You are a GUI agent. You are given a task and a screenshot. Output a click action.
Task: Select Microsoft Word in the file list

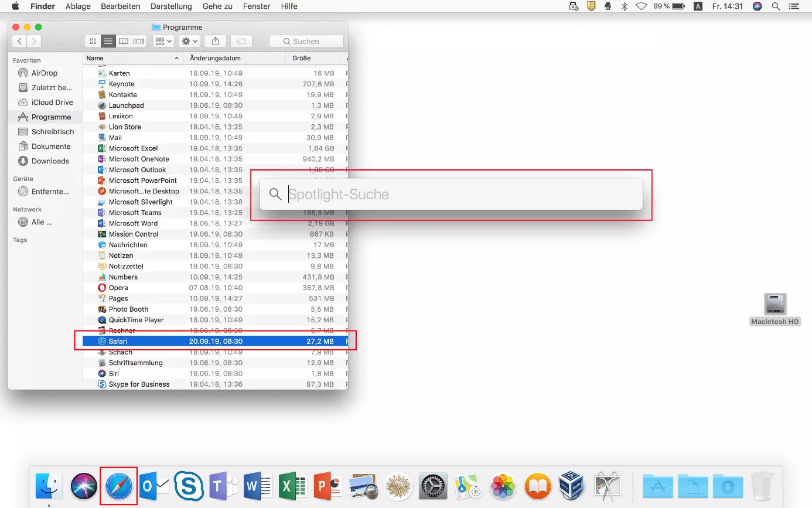(215, 223)
